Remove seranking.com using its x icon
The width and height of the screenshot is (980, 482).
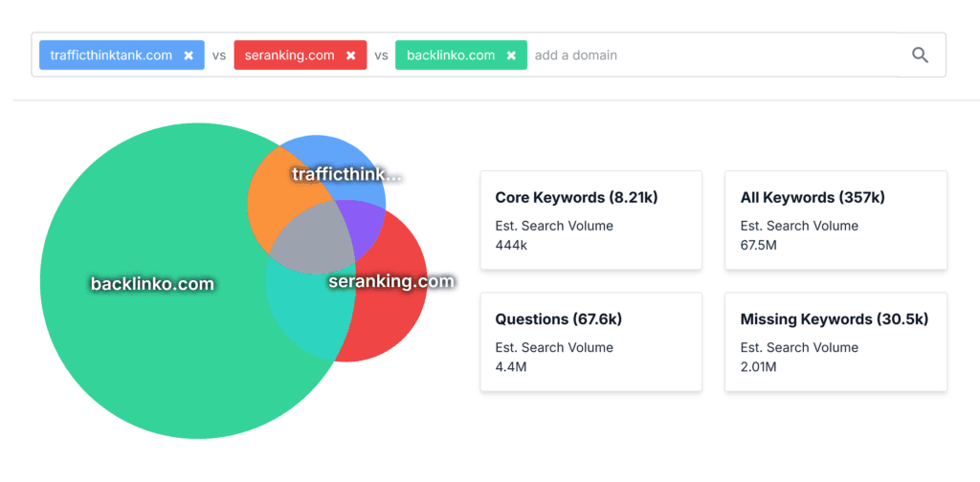pyautogui.click(x=351, y=55)
